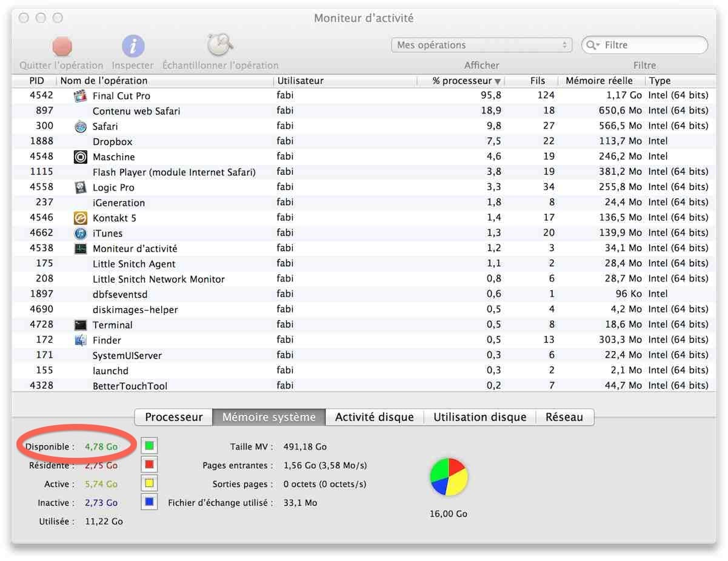Select the iGeneration process row

[364, 203]
